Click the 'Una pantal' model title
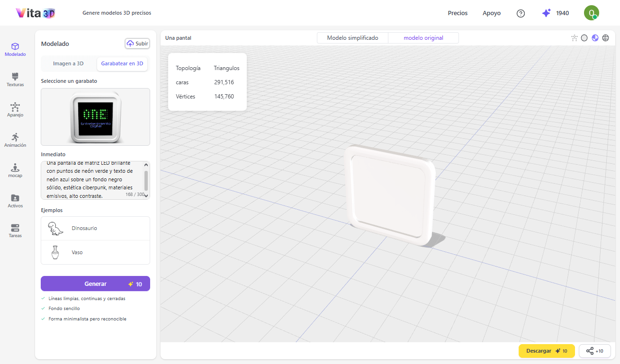 (178, 38)
